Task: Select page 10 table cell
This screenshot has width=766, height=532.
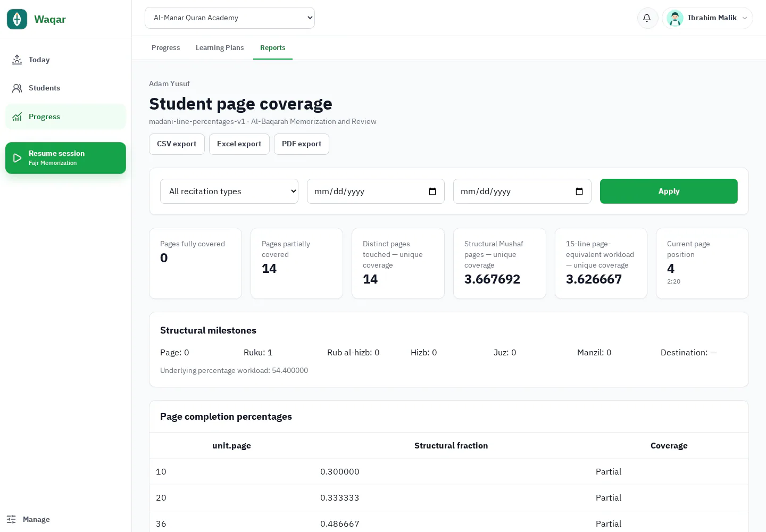Action: tap(231, 472)
